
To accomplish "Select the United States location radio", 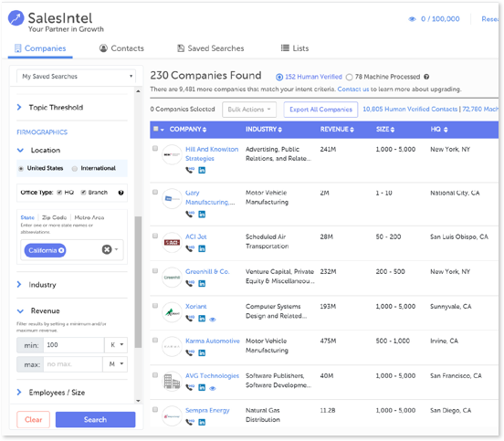I will pyautogui.click(x=21, y=168).
